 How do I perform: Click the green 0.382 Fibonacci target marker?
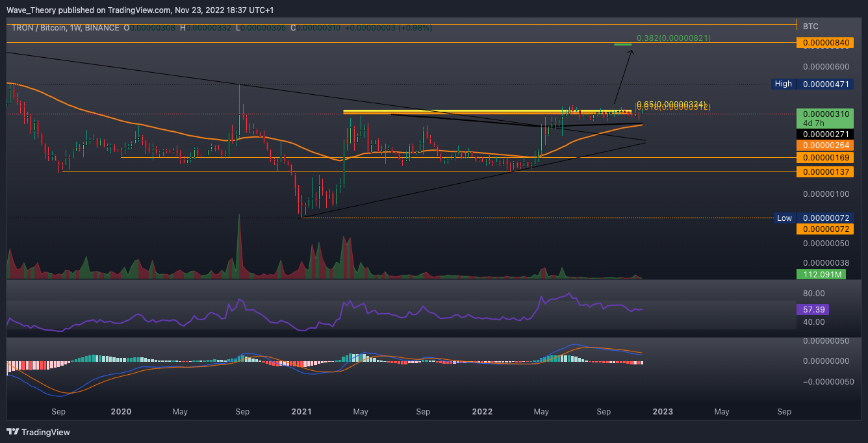tap(622, 44)
